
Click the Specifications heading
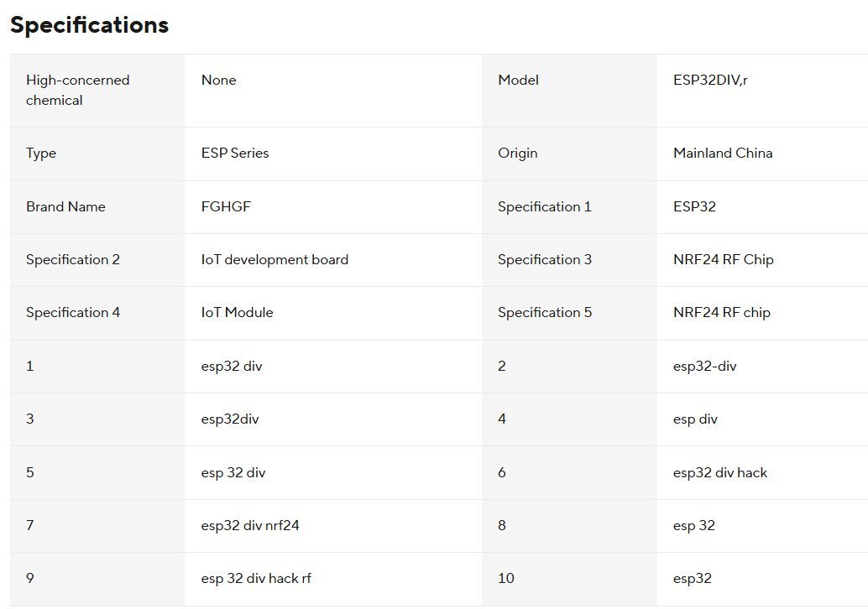tap(89, 25)
